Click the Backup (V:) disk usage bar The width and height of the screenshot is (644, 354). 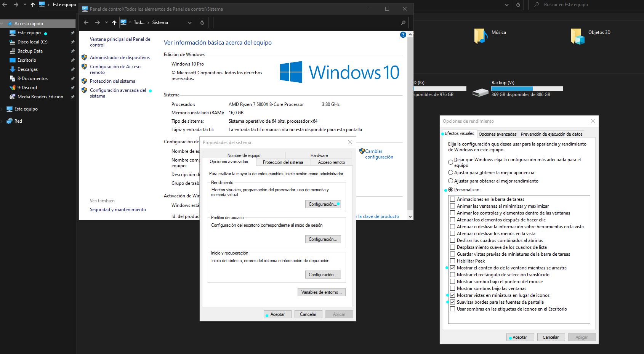(527, 88)
